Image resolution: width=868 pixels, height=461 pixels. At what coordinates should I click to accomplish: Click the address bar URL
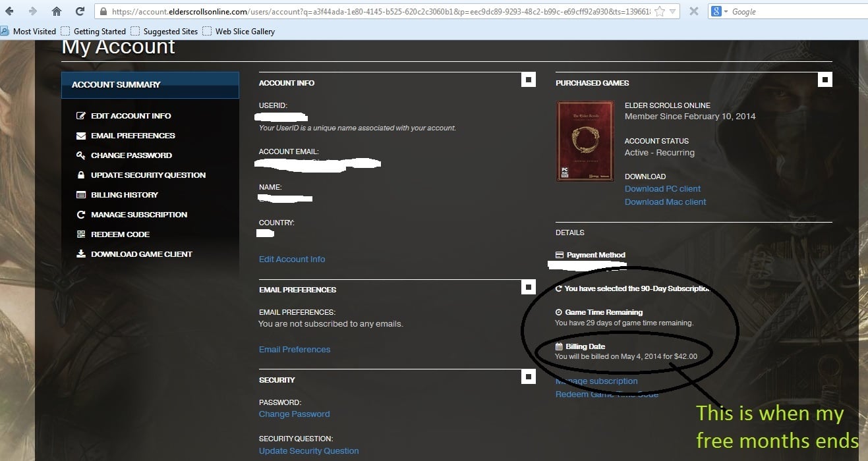tap(382, 11)
